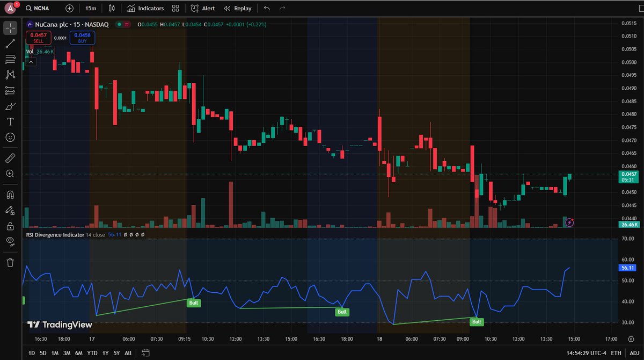Open indicator templates grid icon

(176, 9)
